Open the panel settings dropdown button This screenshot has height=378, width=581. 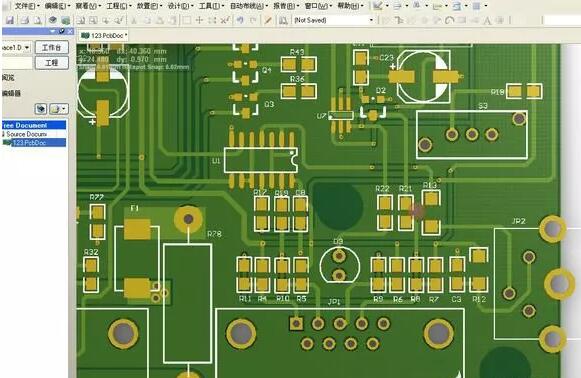point(59,109)
